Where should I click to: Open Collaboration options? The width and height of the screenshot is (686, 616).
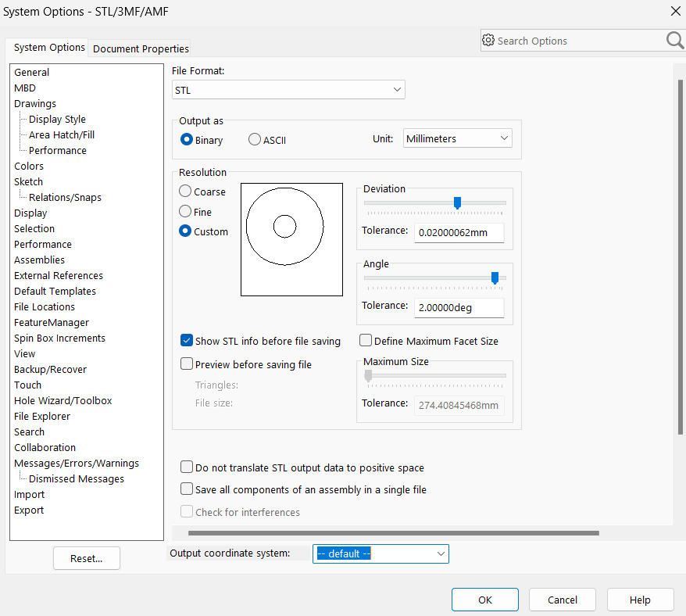[x=45, y=447]
